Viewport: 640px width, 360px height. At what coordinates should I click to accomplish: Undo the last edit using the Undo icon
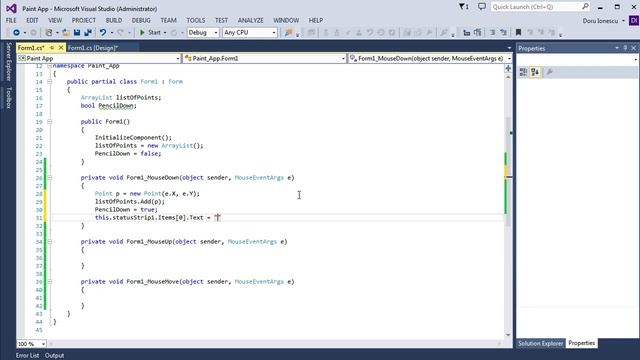(x=102, y=32)
